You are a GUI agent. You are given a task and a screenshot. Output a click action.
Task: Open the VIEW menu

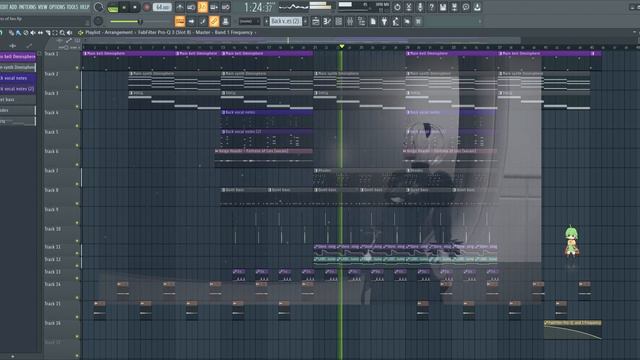tap(42, 7)
